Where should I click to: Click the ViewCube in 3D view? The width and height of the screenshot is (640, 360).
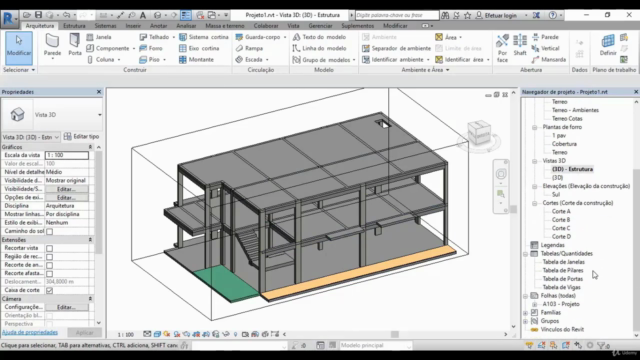(479, 133)
